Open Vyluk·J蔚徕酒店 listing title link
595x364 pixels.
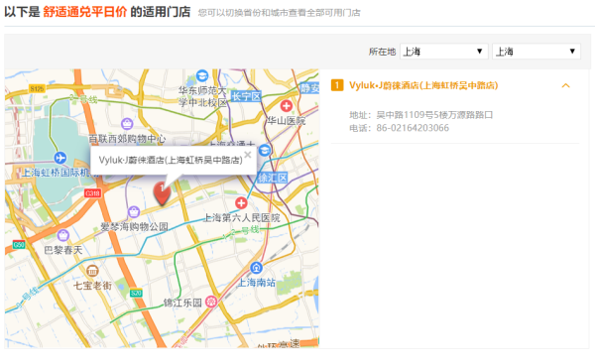[x=423, y=85]
